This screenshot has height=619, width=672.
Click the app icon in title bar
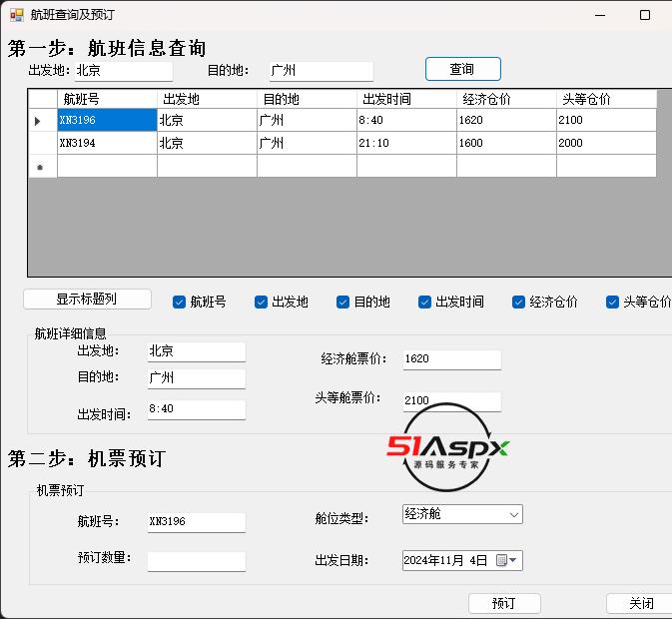click(16, 15)
